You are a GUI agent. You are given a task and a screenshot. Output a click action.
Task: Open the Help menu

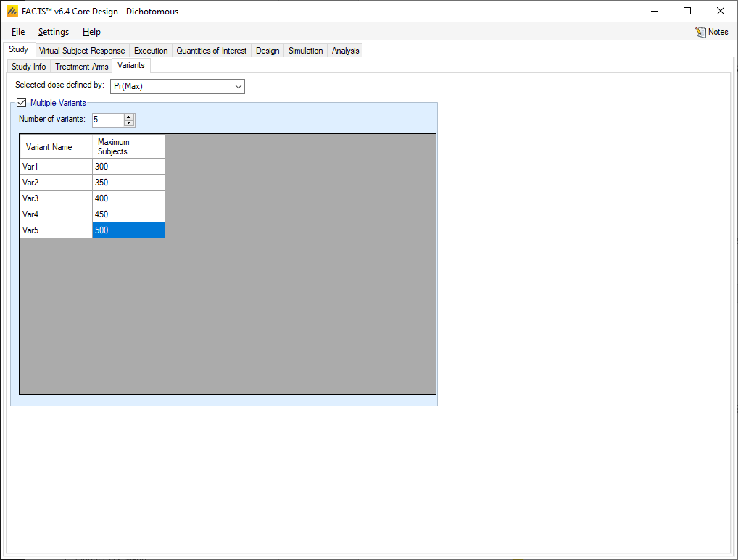coord(91,32)
